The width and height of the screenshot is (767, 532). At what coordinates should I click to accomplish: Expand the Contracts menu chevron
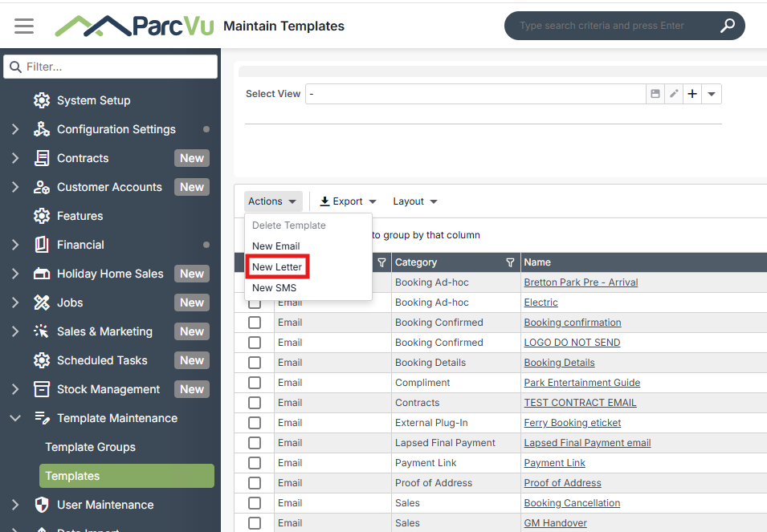click(15, 158)
